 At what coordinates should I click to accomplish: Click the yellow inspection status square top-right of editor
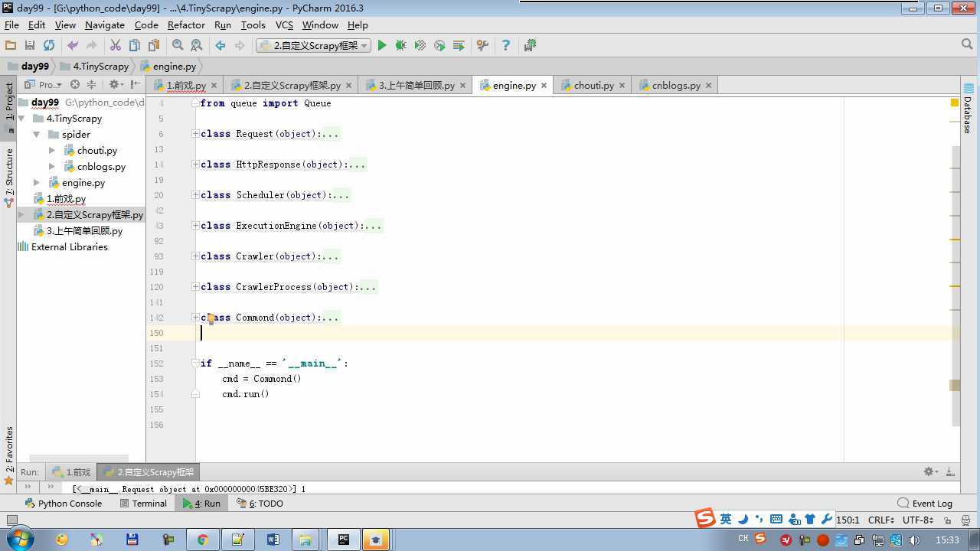pyautogui.click(x=955, y=103)
